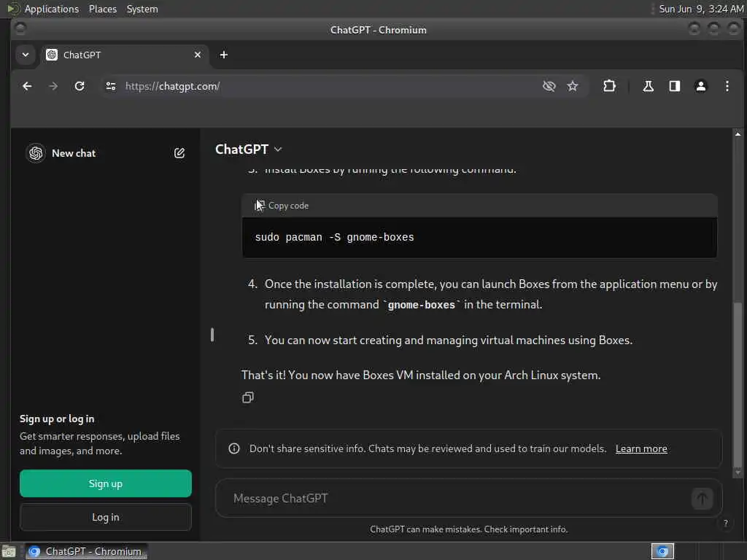Screen dimensions: 747x560
Task: Click the Message ChatGPT input field
Action: [x=457, y=498]
